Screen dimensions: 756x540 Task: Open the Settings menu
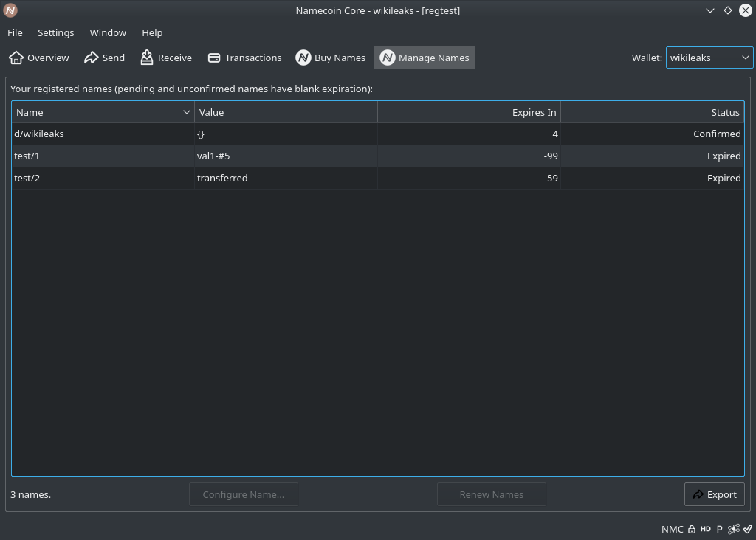[x=55, y=32]
